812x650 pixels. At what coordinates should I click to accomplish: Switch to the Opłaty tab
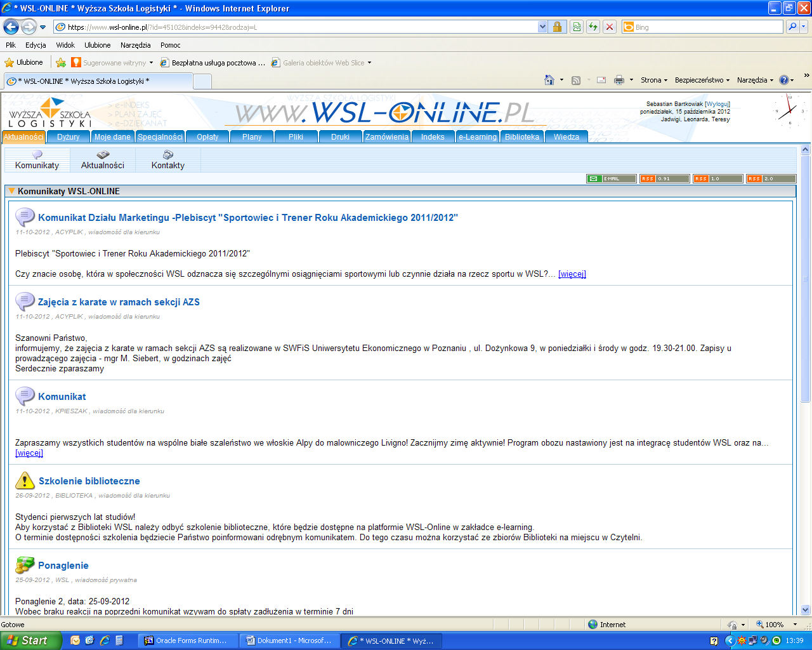(x=207, y=136)
